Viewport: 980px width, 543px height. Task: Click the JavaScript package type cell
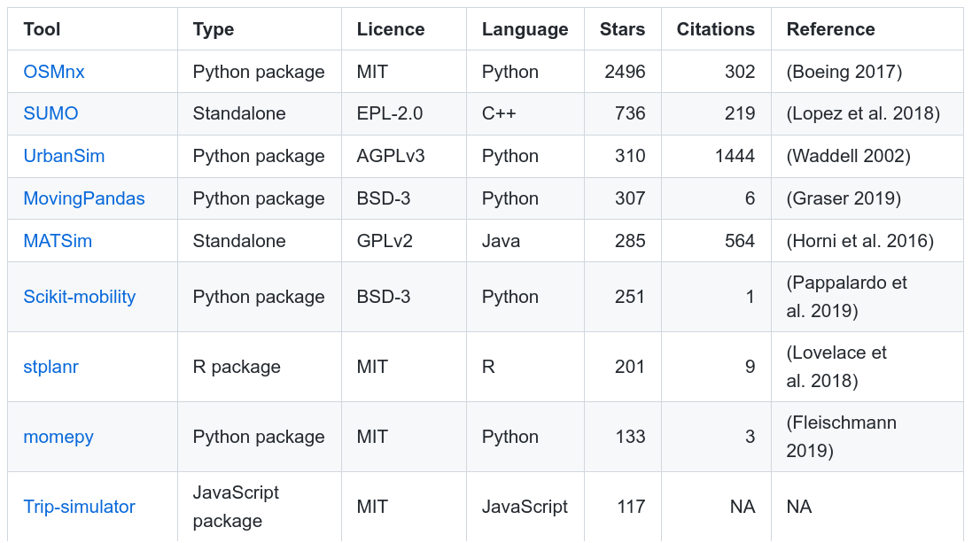236,507
